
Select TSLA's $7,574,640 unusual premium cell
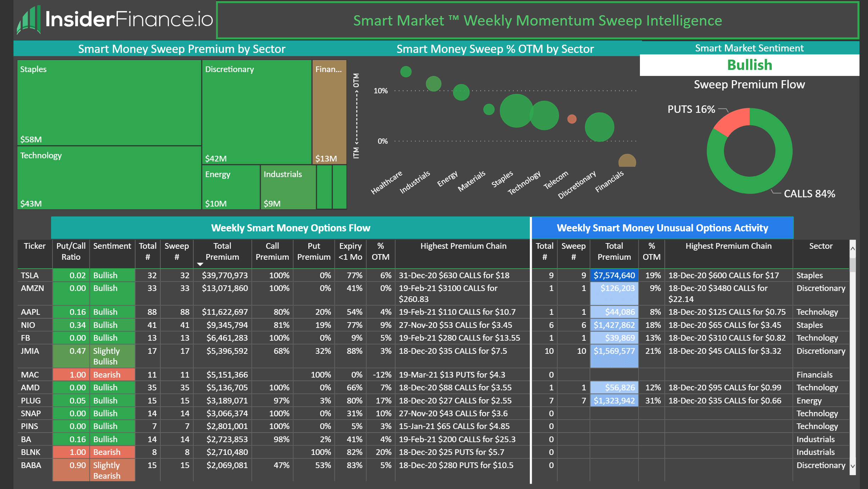[614, 275]
